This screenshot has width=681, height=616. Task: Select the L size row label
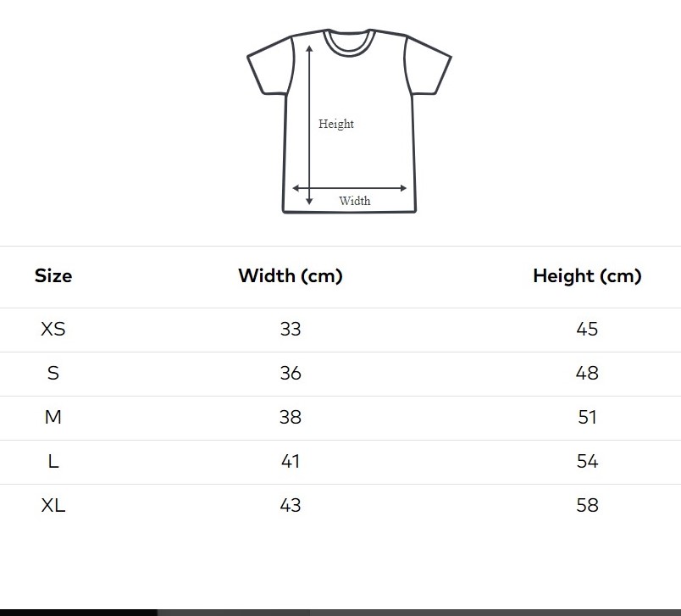tap(53, 461)
